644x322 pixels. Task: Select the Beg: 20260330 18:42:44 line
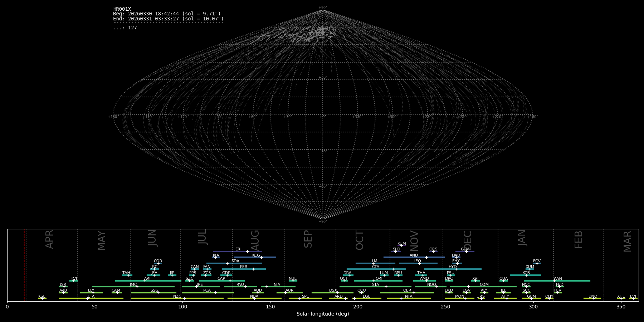pyautogui.click(x=167, y=14)
